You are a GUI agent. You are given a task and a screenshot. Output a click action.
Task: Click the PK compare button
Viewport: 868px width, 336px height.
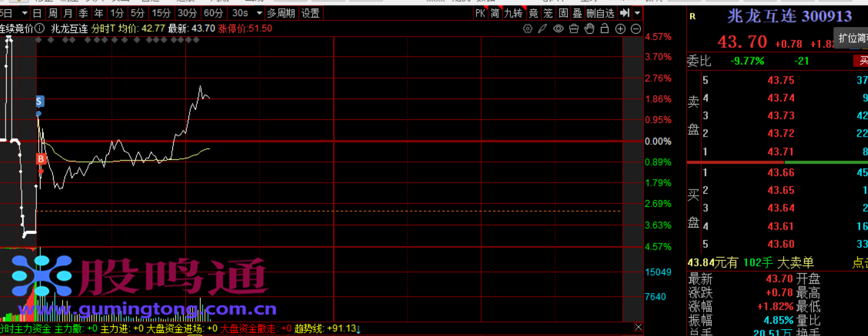(480, 13)
